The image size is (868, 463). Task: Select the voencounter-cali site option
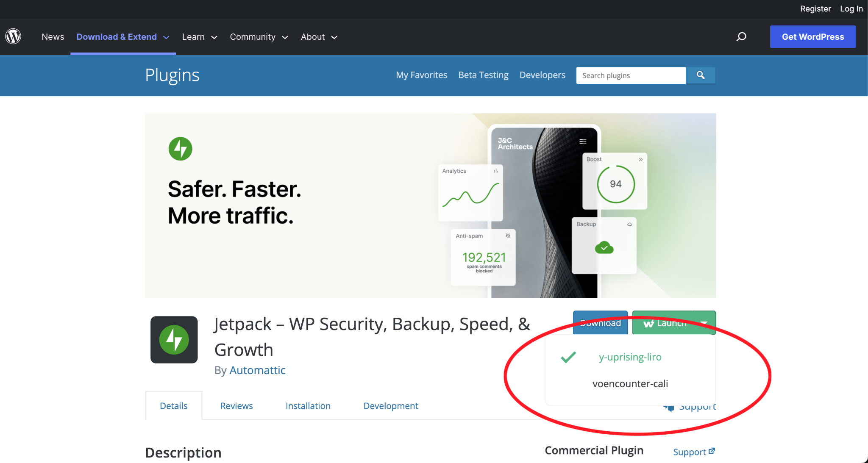point(630,384)
